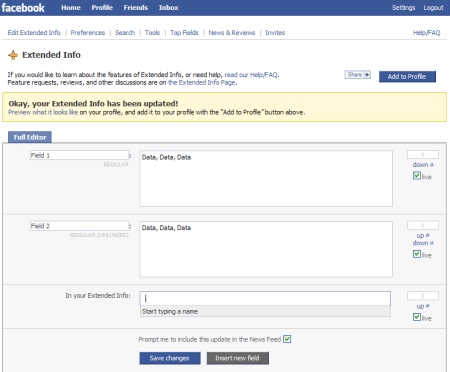This screenshot has width=450, height=372.
Task: Select the Full Editor tab
Action: 30,137
